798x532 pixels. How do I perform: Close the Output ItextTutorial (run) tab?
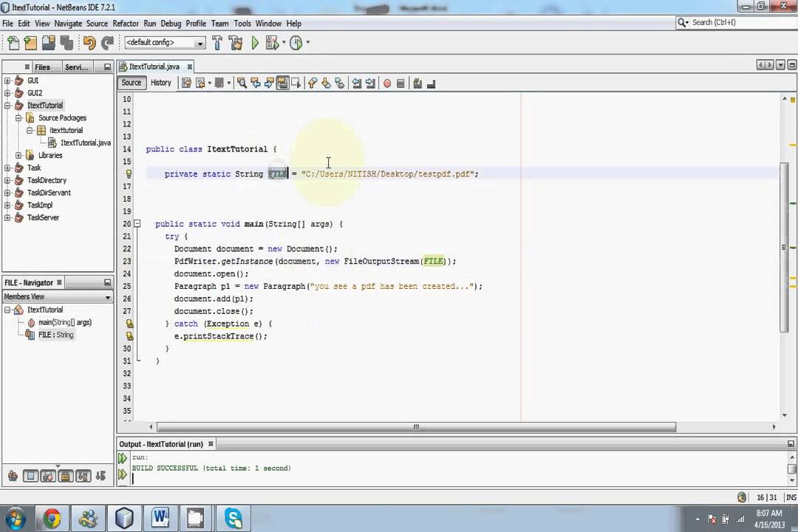click(x=210, y=444)
